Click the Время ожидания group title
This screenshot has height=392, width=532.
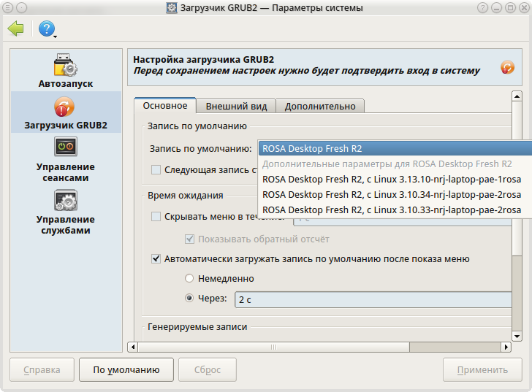(x=186, y=196)
